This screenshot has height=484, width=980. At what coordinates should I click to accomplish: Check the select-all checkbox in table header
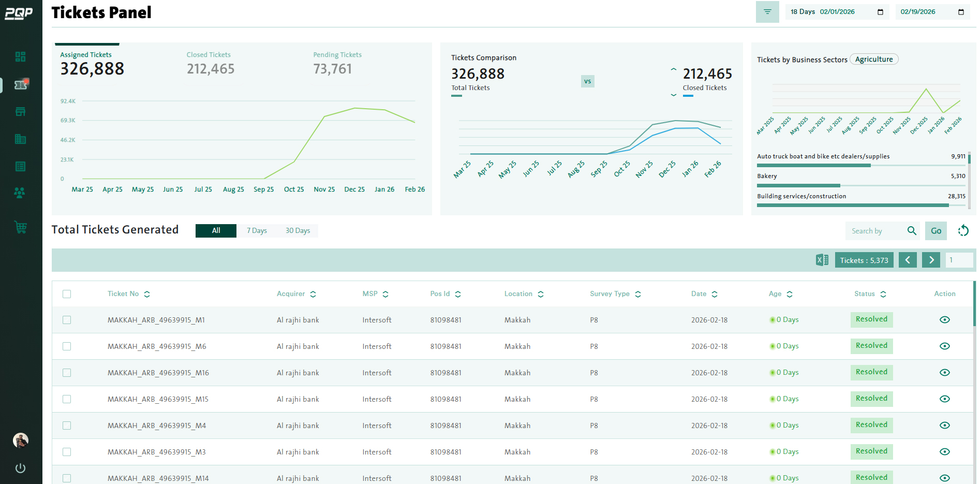pos(67,294)
